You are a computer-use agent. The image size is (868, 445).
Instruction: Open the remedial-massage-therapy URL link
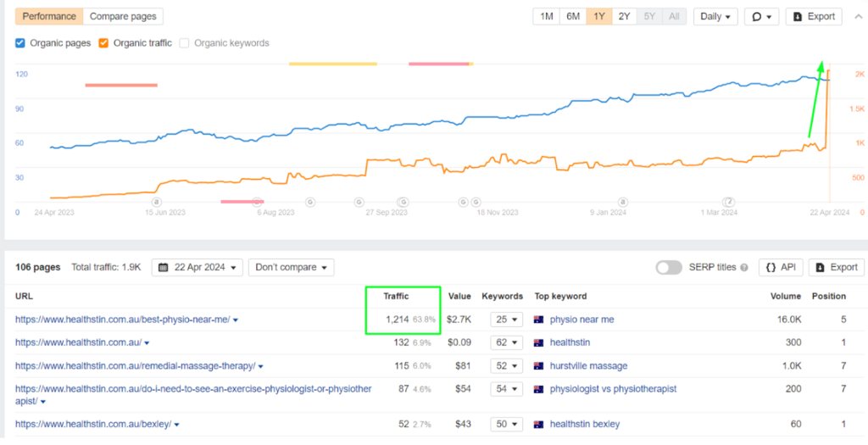coord(135,366)
